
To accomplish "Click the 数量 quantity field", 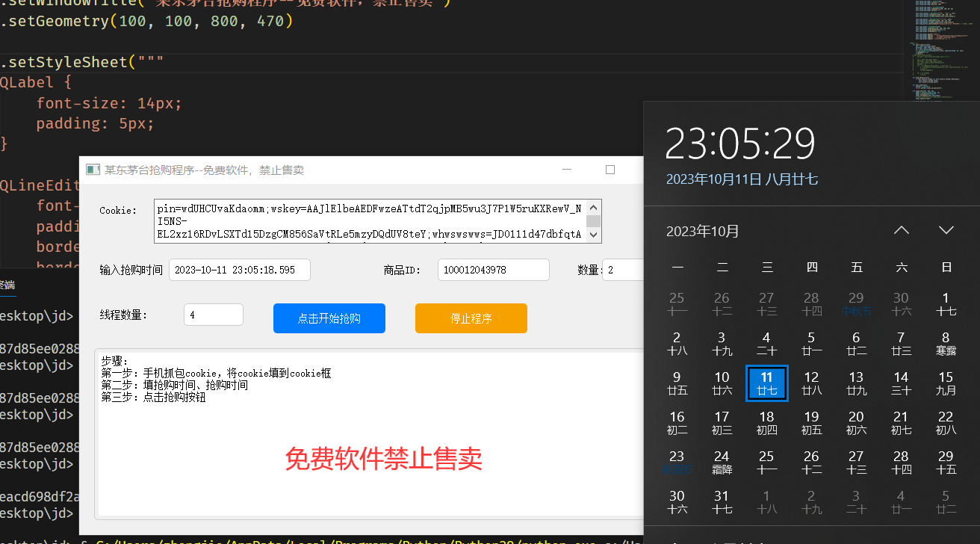I will [x=624, y=270].
